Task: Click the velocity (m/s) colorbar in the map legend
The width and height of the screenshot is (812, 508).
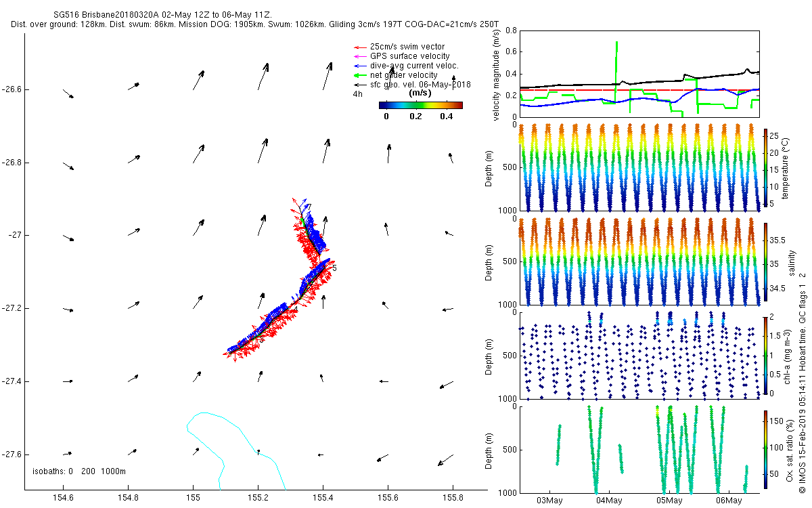Action: point(420,105)
